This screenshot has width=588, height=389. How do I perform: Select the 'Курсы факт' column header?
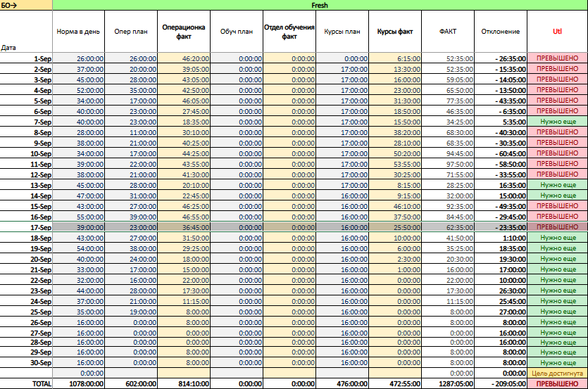[395, 32]
